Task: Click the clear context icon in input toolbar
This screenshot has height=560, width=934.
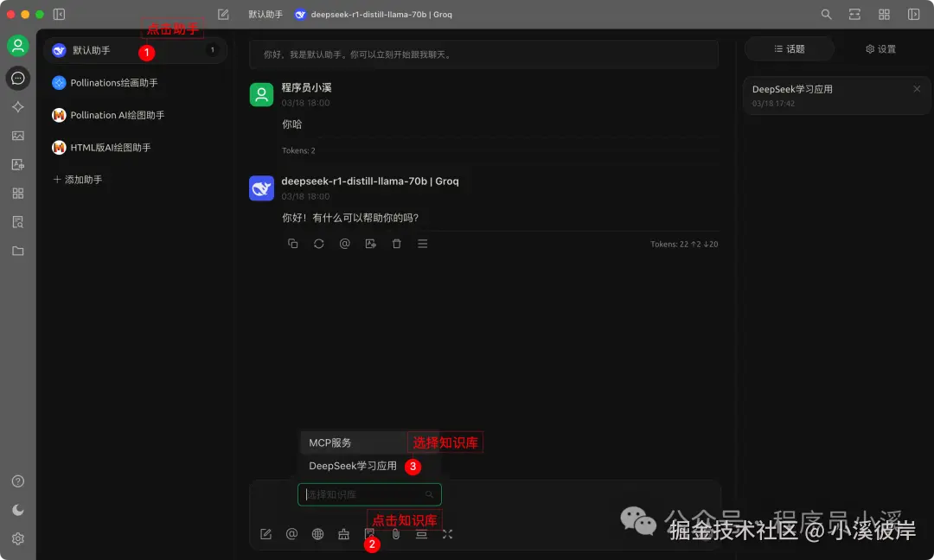Action: click(x=422, y=534)
